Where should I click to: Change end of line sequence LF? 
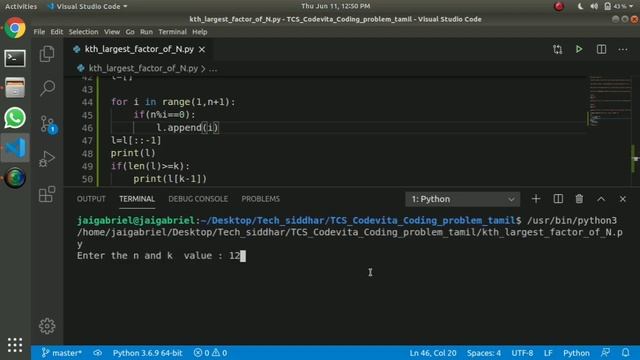pos(548,353)
